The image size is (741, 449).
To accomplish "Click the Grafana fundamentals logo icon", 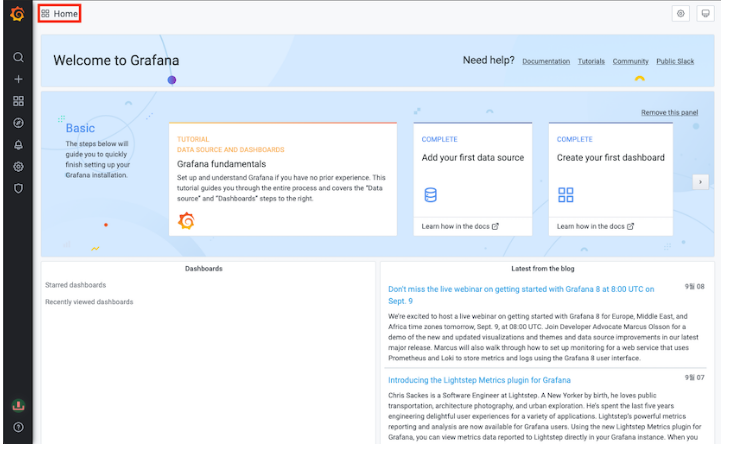I will tap(186, 221).
